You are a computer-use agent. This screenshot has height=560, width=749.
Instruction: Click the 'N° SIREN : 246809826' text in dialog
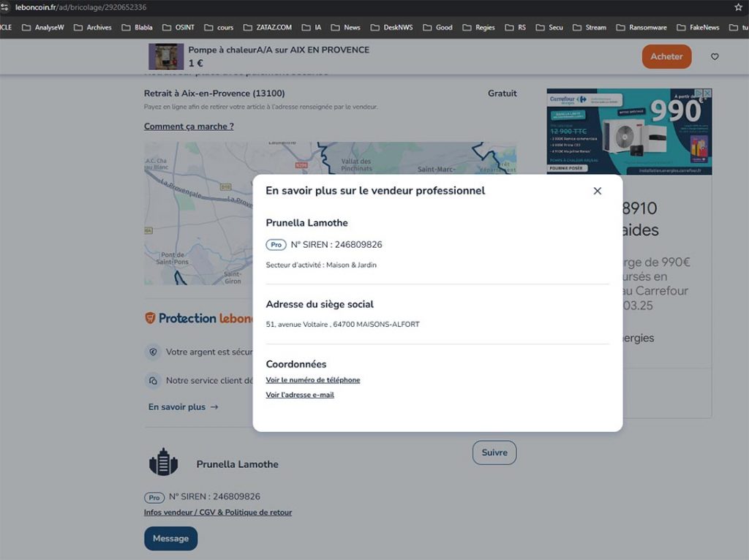click(336, 245)
